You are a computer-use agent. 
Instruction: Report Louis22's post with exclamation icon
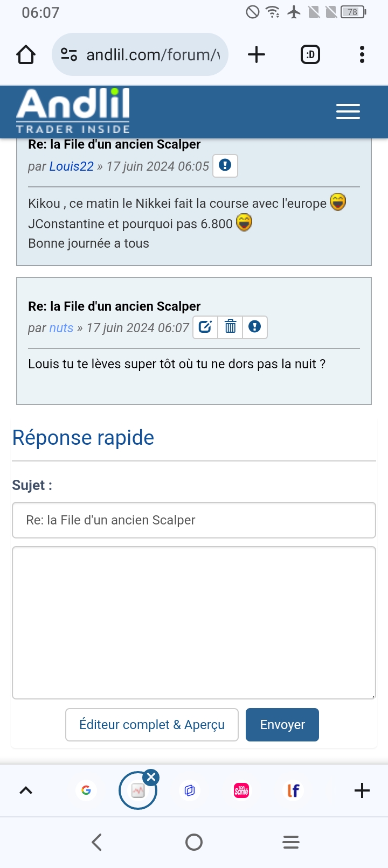click(225, 165)
